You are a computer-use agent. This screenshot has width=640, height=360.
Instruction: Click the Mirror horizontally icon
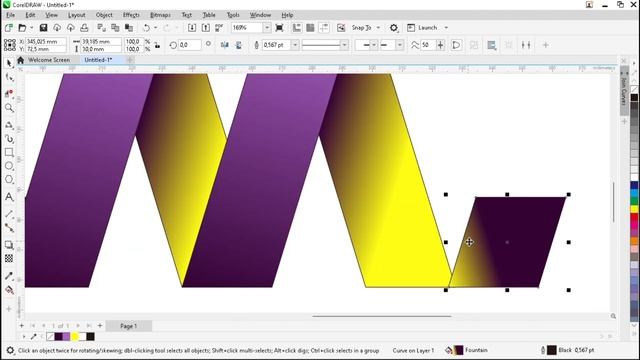pyautogui.click(x=224, y=45)
